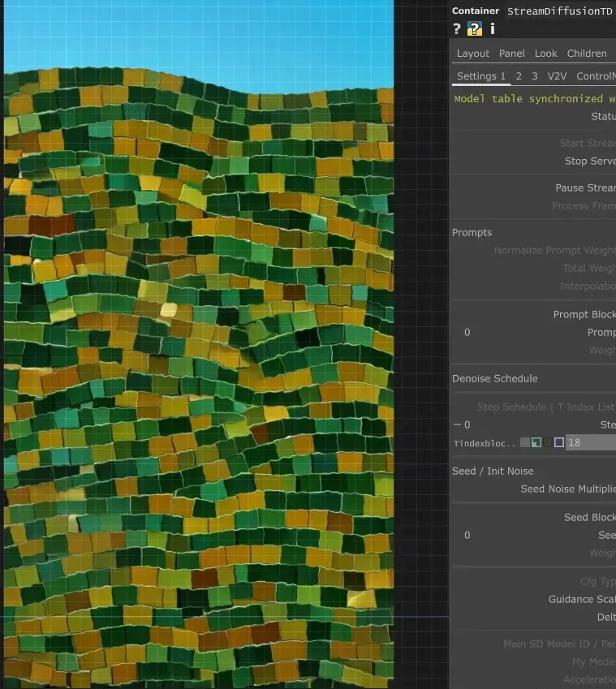
Task: Click the Stop Server parameter label
Action: pyautogui.click(x=590, y=161)
